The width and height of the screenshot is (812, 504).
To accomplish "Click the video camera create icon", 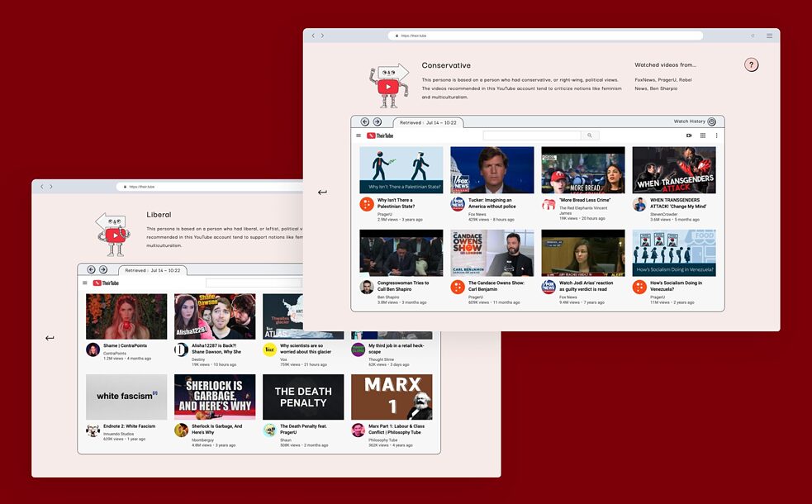I will (689, 136).
